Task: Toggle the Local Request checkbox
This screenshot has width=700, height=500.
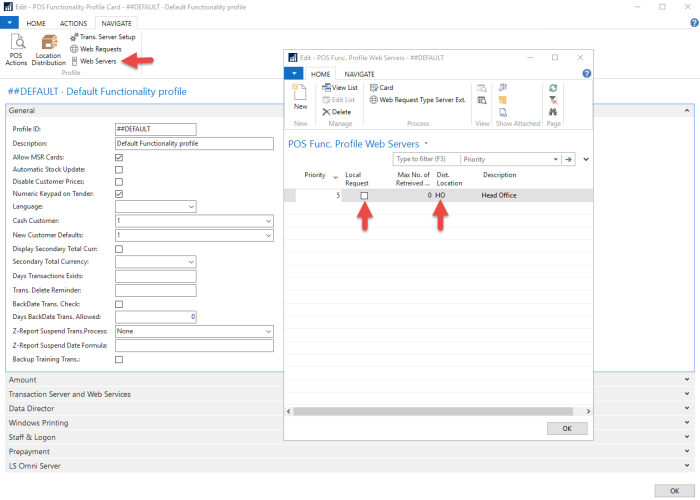Action: pos(364,196)
